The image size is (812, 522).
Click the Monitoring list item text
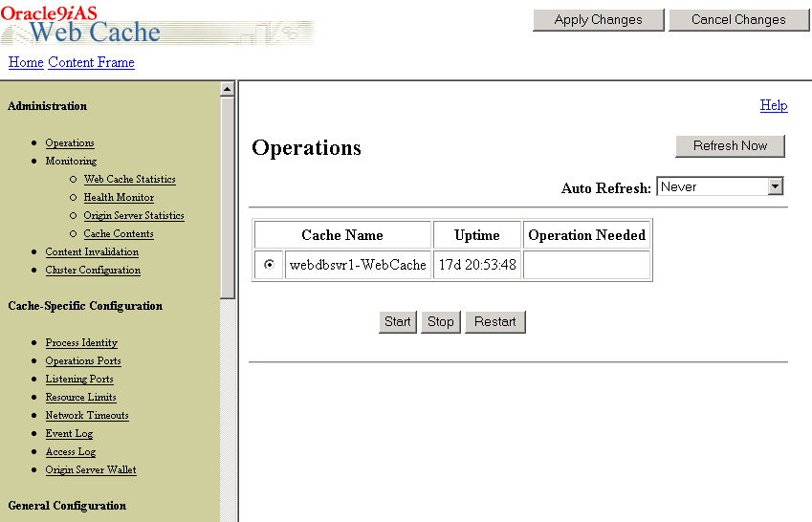click(71, 161)
